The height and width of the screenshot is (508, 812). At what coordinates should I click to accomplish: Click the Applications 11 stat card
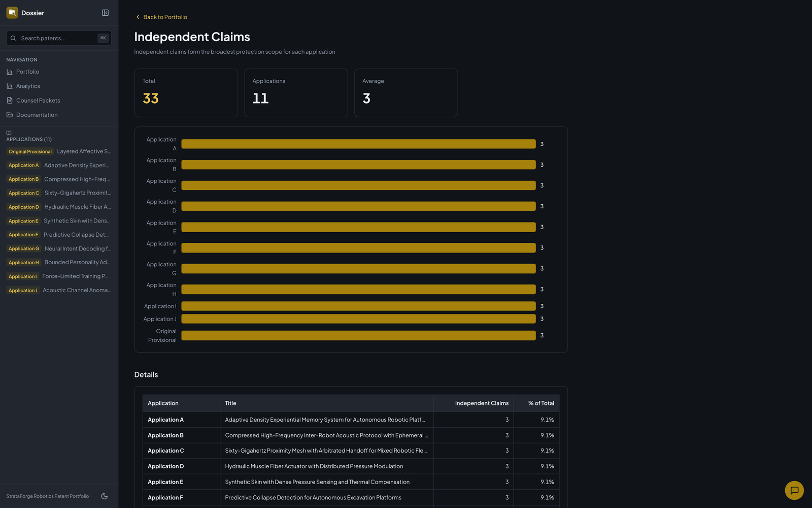coord(296,93)
